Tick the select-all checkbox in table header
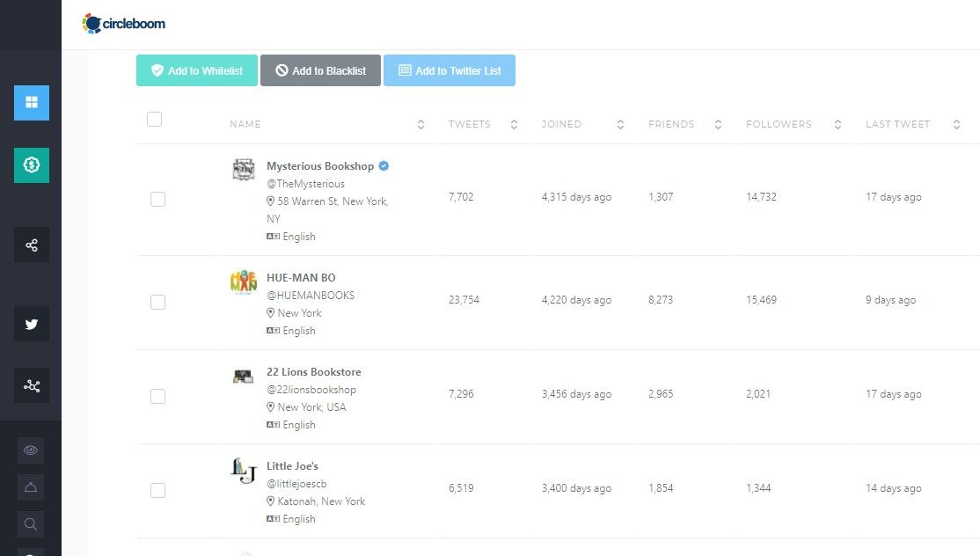Screen dimensions: 980x556 coord(154,120)
